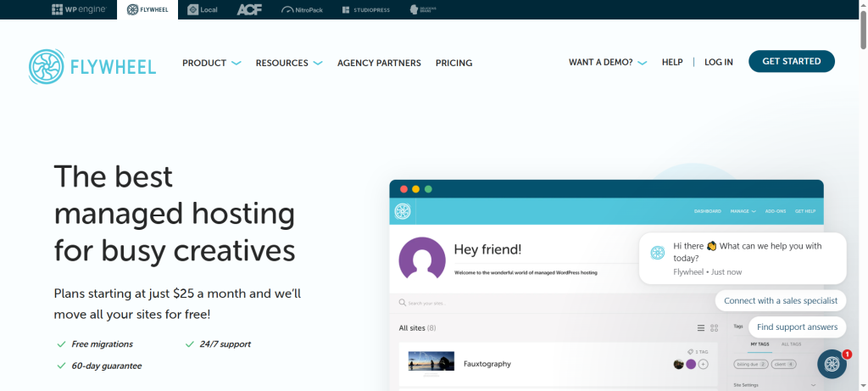Open the Flywheel chat launcher bubble
Image resolution: width=868 pixels, height=391 pixels.
click(x=832, y=363)
